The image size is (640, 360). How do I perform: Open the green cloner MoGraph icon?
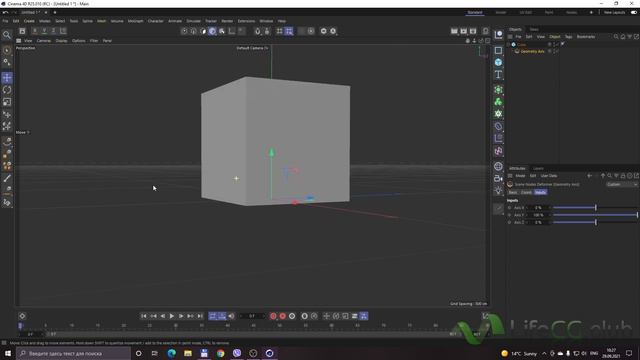(x=498, y=102)
